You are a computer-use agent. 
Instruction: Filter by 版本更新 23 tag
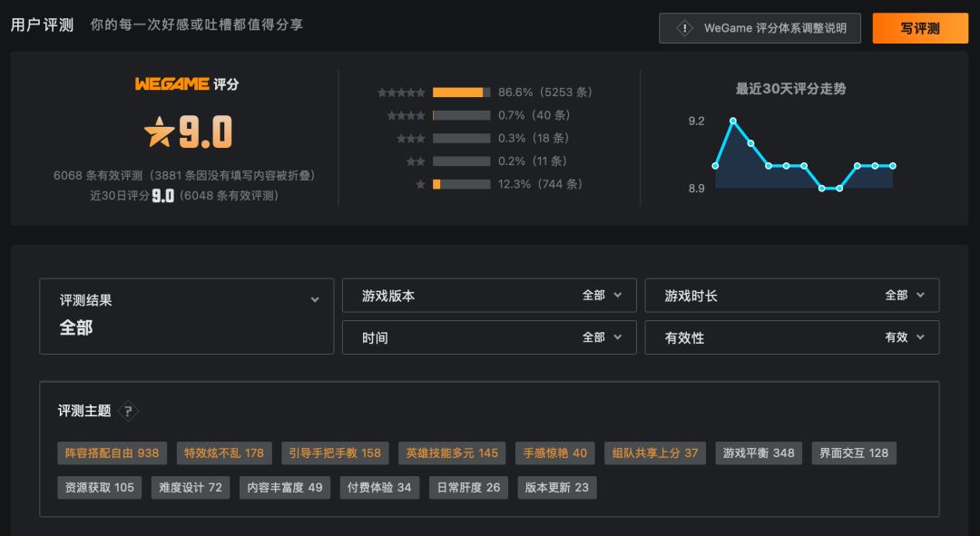coord(557,487)
